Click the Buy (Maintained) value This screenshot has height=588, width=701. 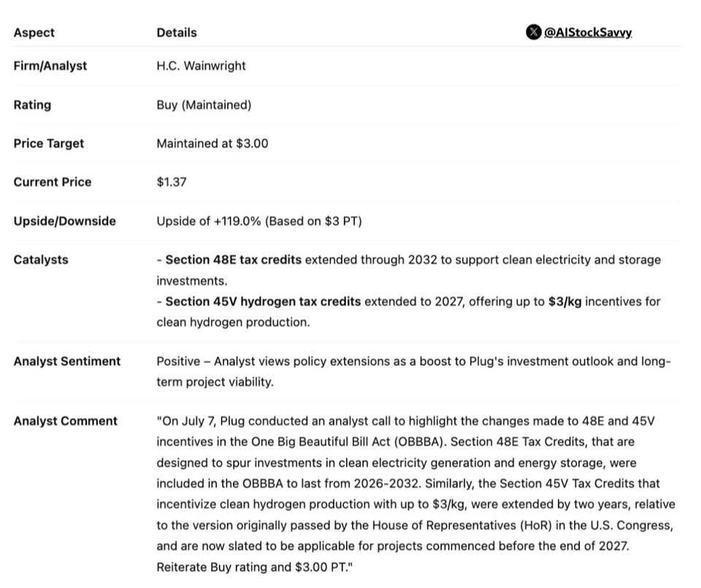point(204,105)
